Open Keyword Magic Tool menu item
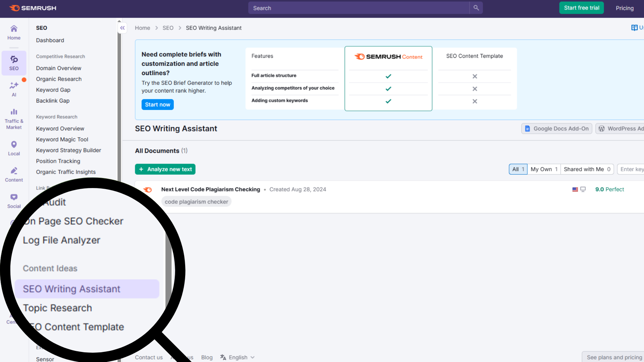This screenshot has height=362, width=644. [x=62, y=139]
